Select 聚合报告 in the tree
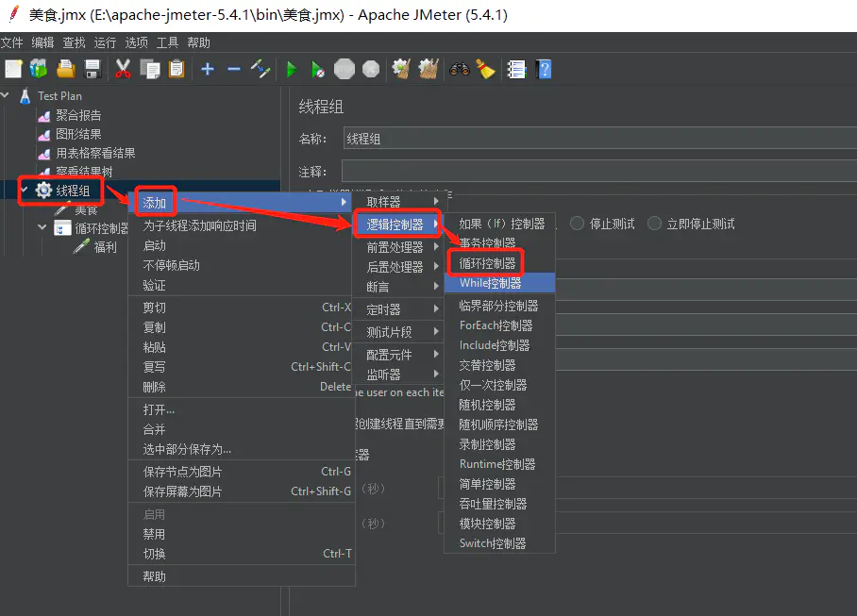 click(78, 115)
